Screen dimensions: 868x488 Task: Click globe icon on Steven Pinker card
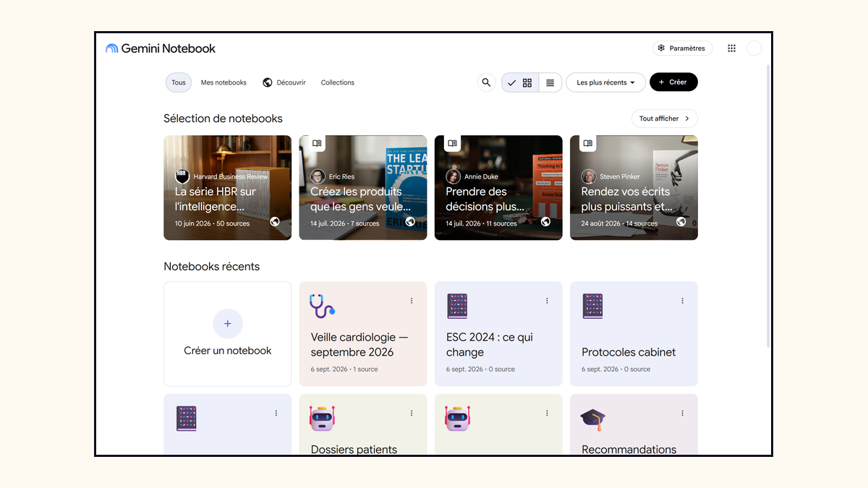pos(681,222)
